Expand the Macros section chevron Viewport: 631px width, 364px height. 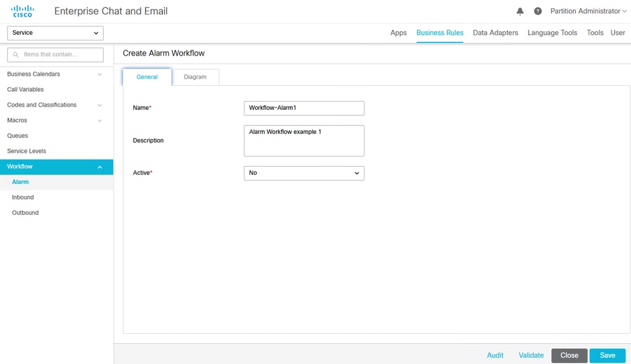(x=99, y=120)
